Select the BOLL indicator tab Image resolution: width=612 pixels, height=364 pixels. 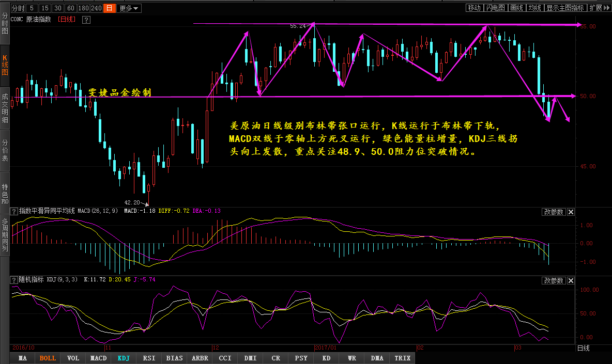pos(48,358)
